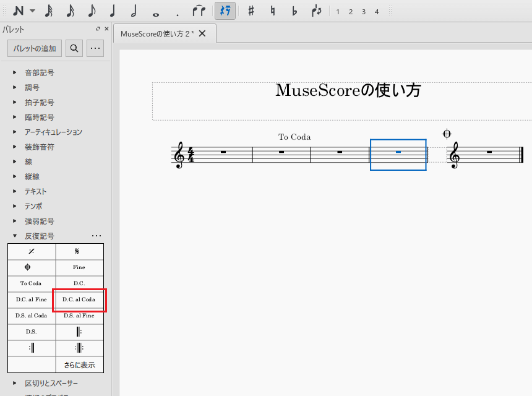Select To Coda in repeat palette
The width and height of the screenshot is (532, 396).
(x=32, y=283)
